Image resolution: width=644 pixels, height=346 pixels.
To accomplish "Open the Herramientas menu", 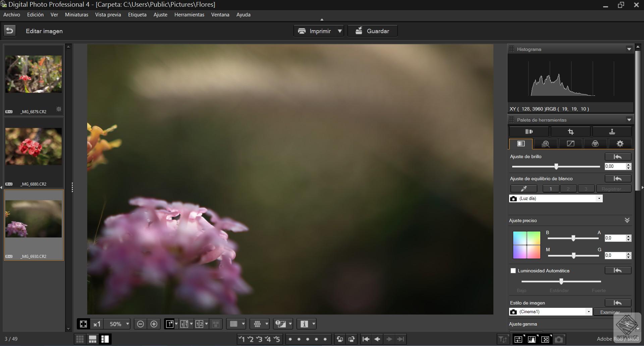I will point(189,15).
